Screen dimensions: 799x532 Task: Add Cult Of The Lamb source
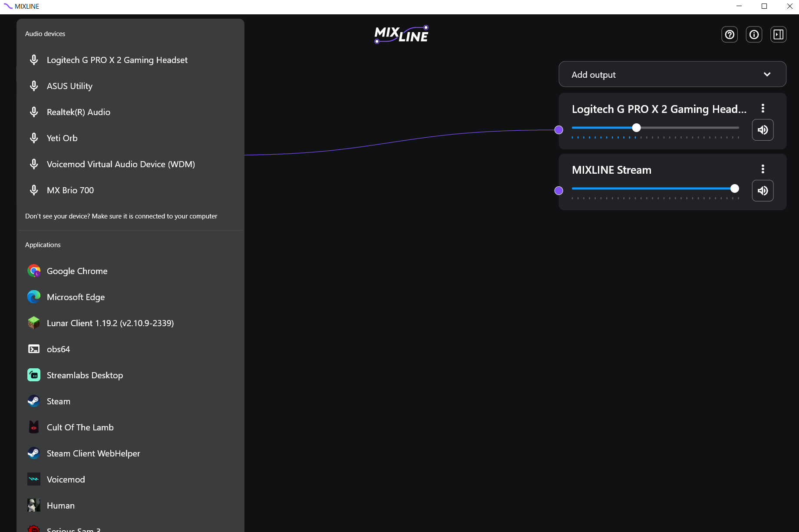point(130,427)
